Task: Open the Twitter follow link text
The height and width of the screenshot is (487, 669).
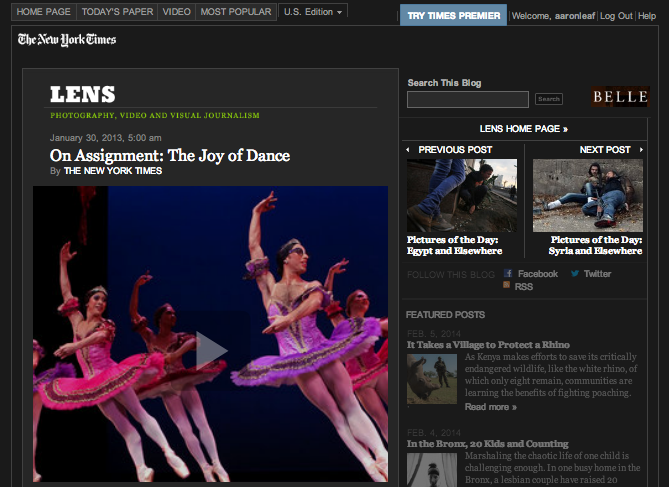Action: [597, 274]
